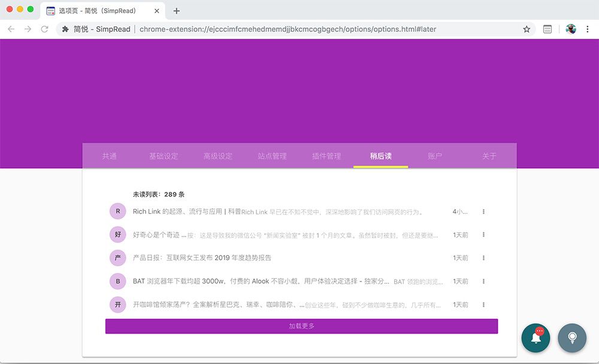
Task: Click the notification bell floating button
Action: (536, 338)
